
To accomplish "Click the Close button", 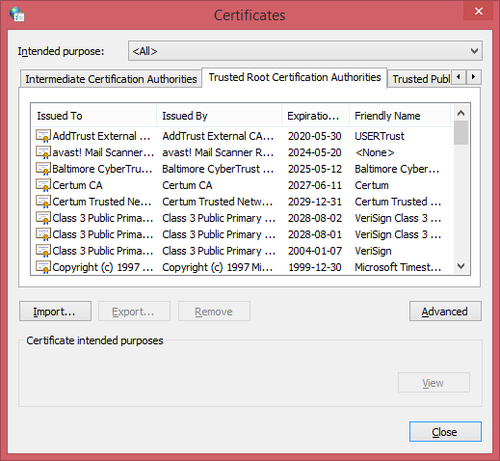I will point(445,432).
